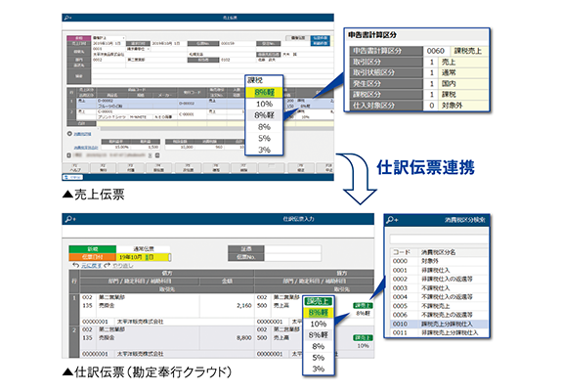The image size is (562, 392).
Task: Select code 0000 対象外 in the tax category list
Action: click(439, 261)
